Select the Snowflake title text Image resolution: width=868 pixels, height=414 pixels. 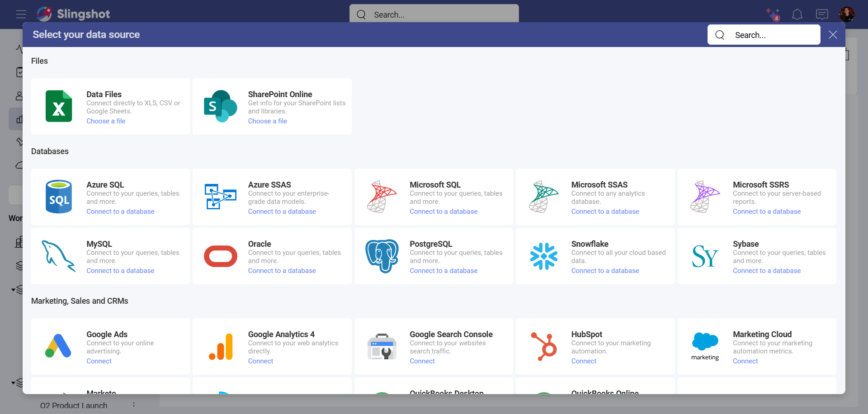(x=590, y=244)
